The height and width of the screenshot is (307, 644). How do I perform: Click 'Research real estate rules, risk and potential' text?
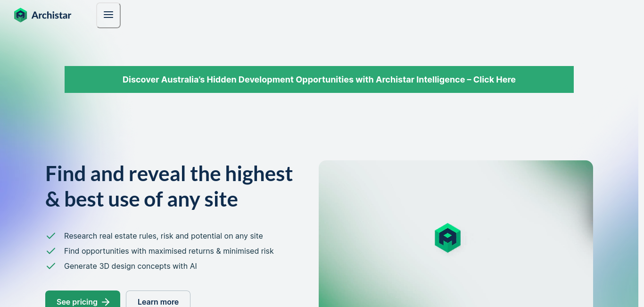coord(164,236)
